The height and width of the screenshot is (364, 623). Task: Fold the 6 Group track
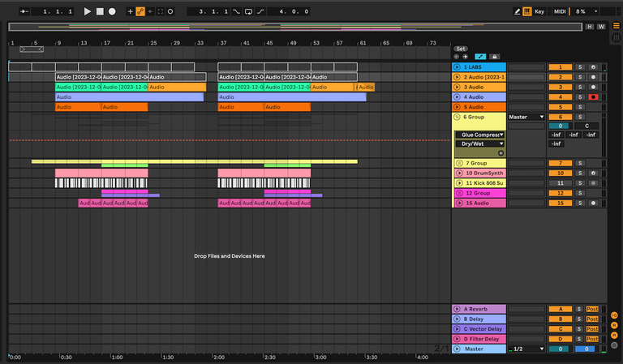click(x=457, y=117)
